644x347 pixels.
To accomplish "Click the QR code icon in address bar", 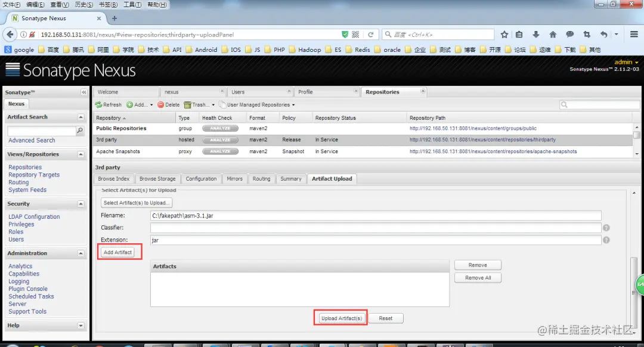I will click(355, 35).
